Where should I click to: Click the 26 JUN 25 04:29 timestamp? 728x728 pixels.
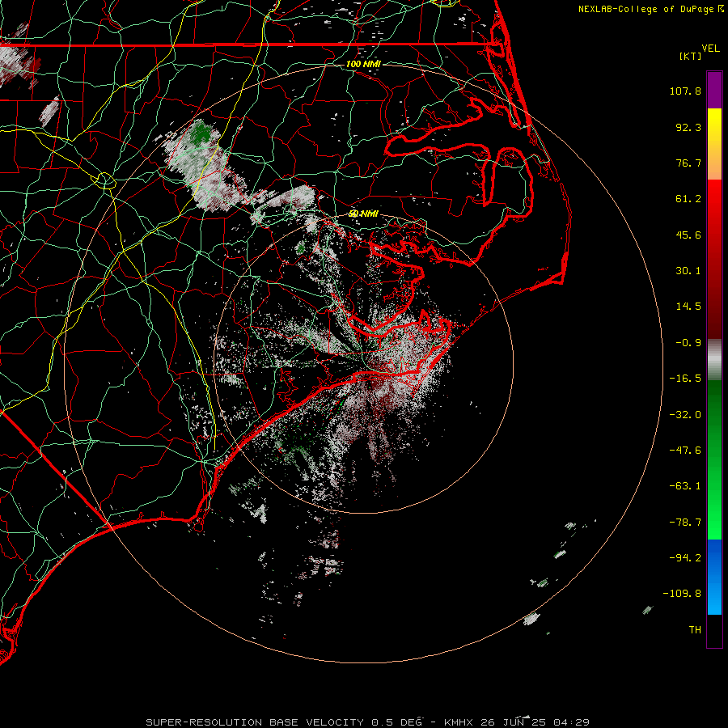535,722
